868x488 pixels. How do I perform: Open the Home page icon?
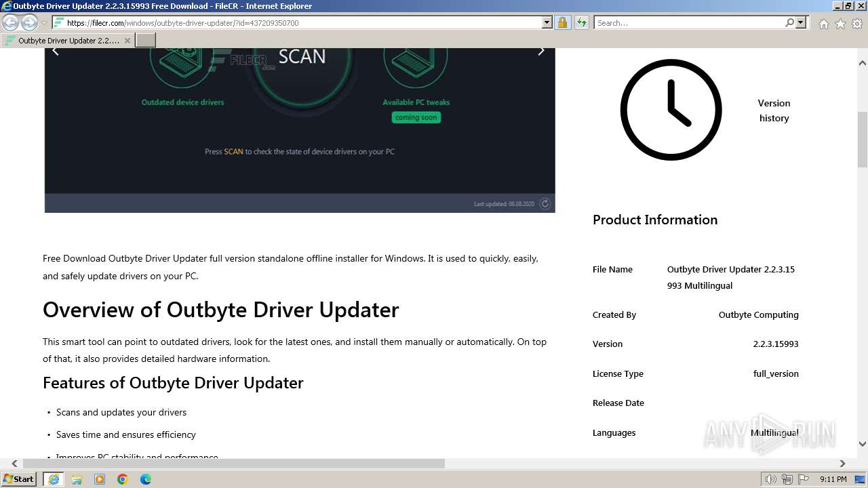tap(823, 24)
